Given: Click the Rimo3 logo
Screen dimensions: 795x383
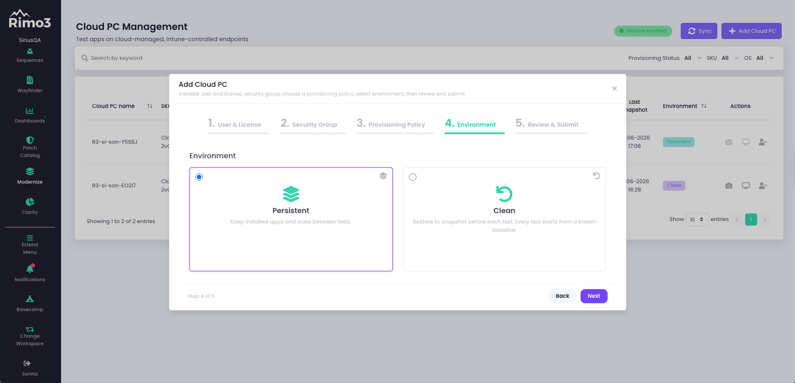Looking at the screenshot, I should tap(30, 19).
